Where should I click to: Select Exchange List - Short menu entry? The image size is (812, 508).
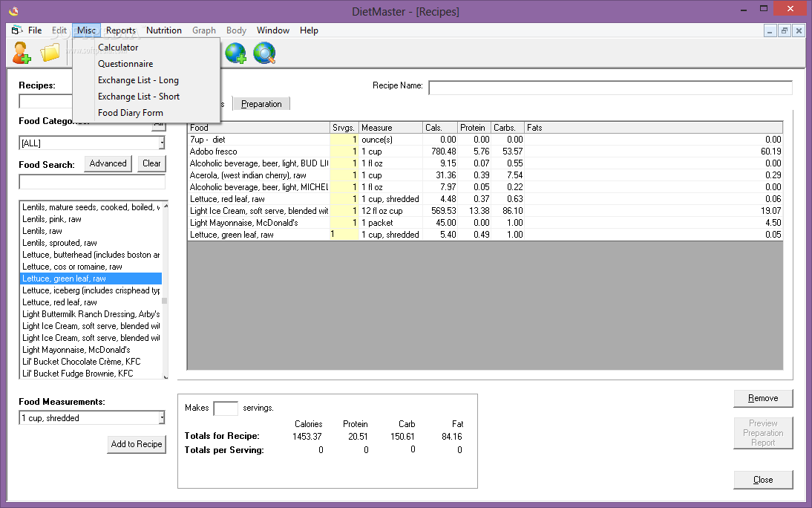point(139,97)
